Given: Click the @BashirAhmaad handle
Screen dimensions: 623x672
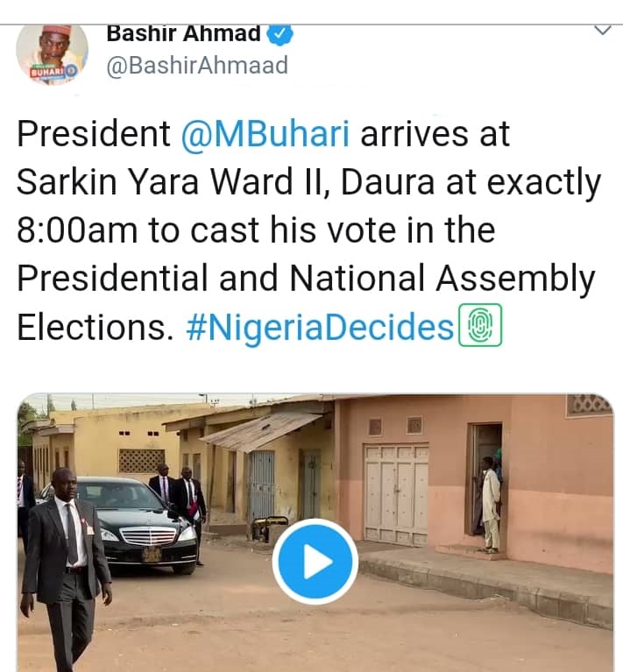Looking at the screenshot, I should pos(196,66).
